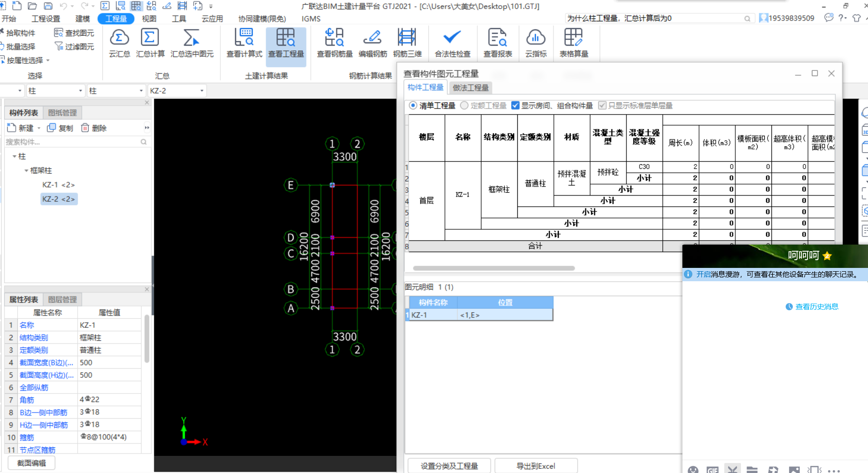
Task: Toggle 显示房间、组合构件量 checkbox
Action: pyautogui.click(x=515, y=105)
